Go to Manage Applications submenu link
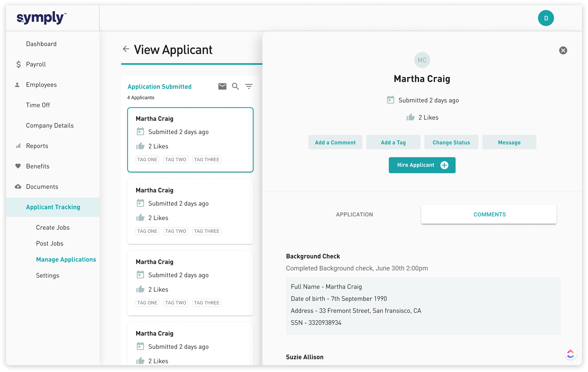This screenshot has width=588, height=372. point(66,259)
